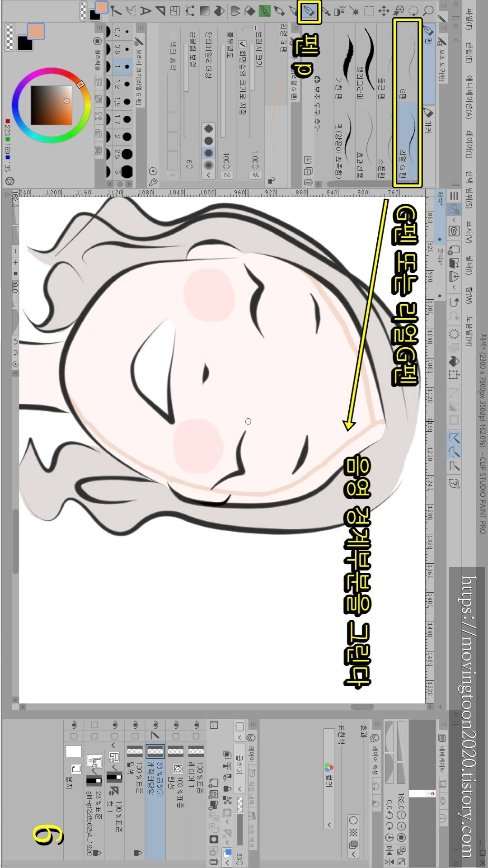Select the Gradient tool
The height and width of the screenshot is (868, 488).
pyautogui.click(x=204, y=11)
